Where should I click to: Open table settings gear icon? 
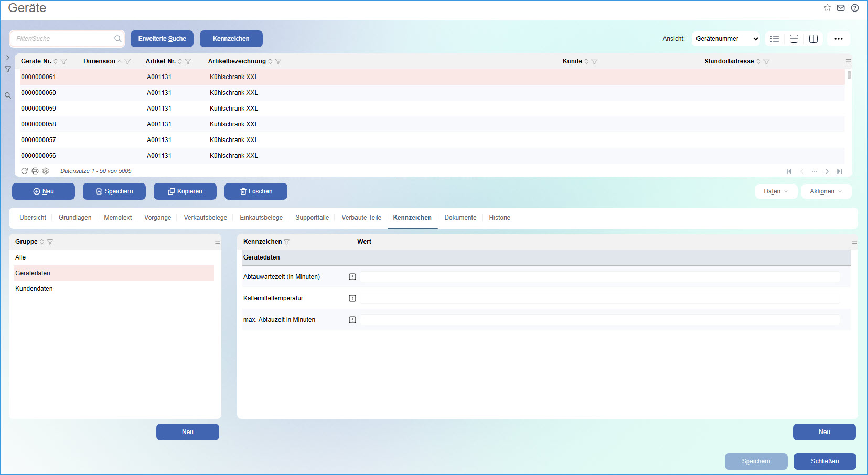pyautogui.click(x=46, y=171)
